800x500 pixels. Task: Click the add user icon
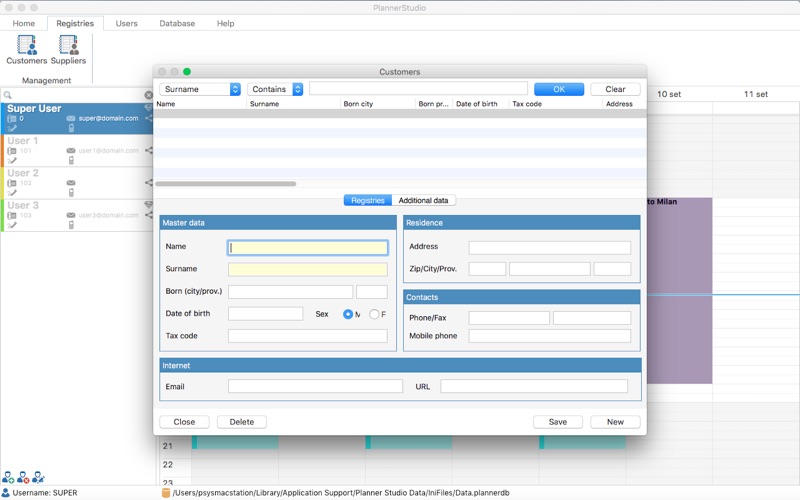click(8, 478)
